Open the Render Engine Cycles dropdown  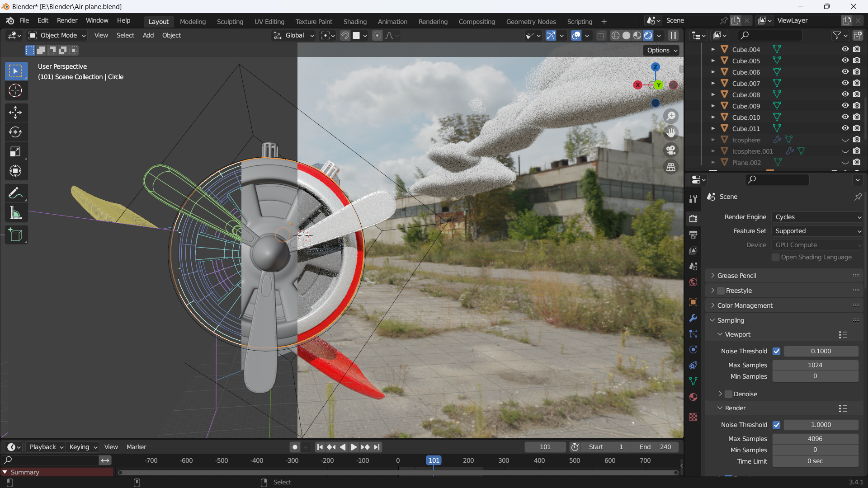tap(817, 217)
